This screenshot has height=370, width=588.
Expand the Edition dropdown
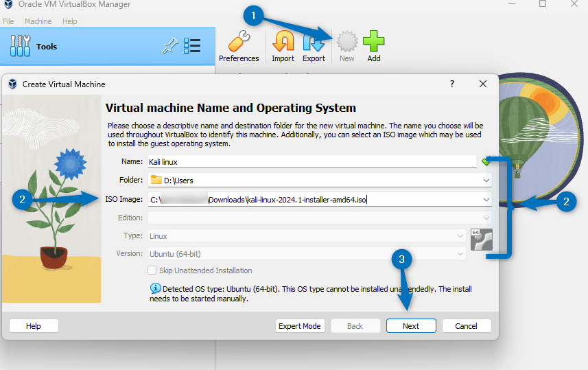[x=486, y=218]
